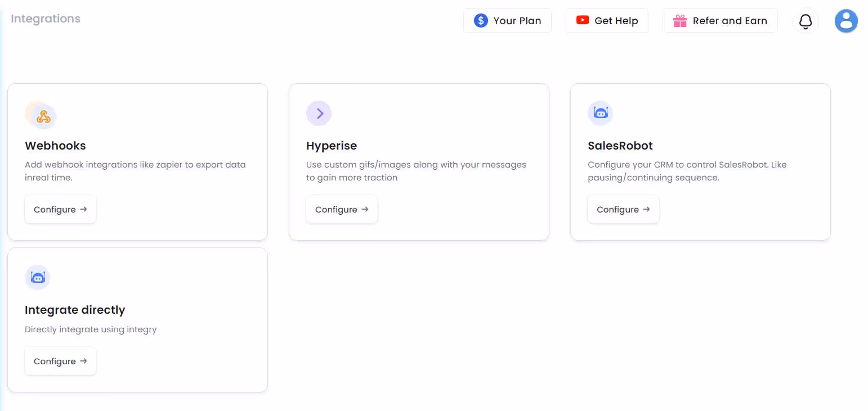Viewport: 868px width, 411px height.
Task: Open the notification bell
Action: pyautogui.click(x=805, y=21)
